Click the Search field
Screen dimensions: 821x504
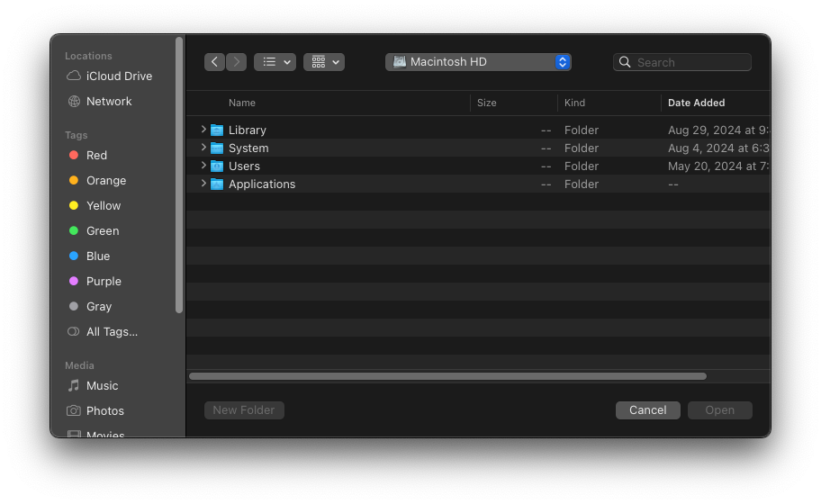tap(682, 62)
